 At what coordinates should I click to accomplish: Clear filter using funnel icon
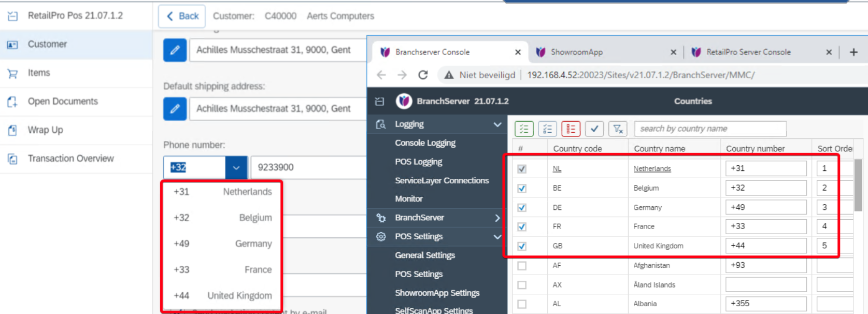pyautogui.click(x=618, y=129)
